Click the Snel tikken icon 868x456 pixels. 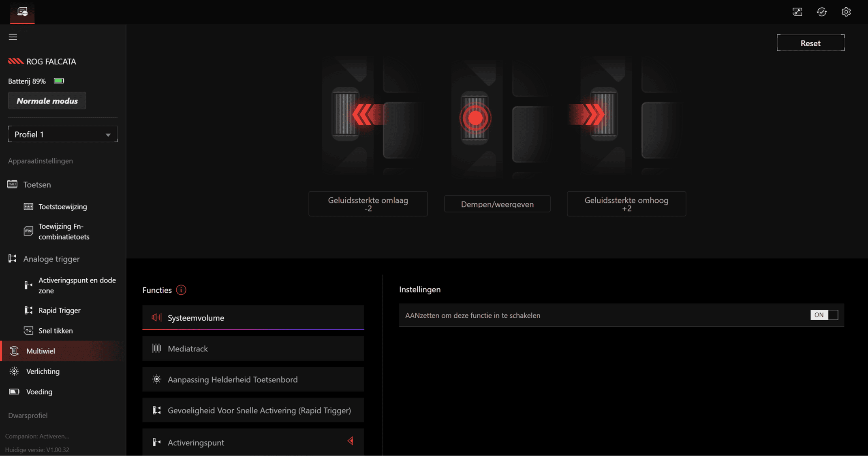point(28,331)
